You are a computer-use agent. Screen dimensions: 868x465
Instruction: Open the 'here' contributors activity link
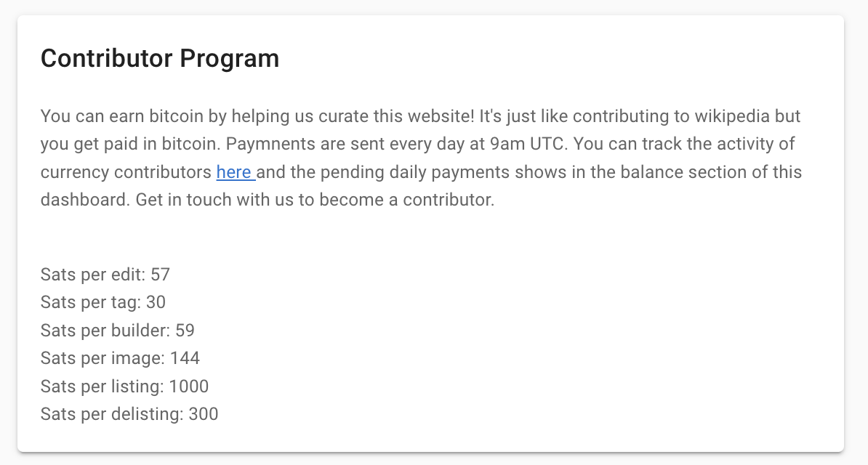(x=236, y=172)
